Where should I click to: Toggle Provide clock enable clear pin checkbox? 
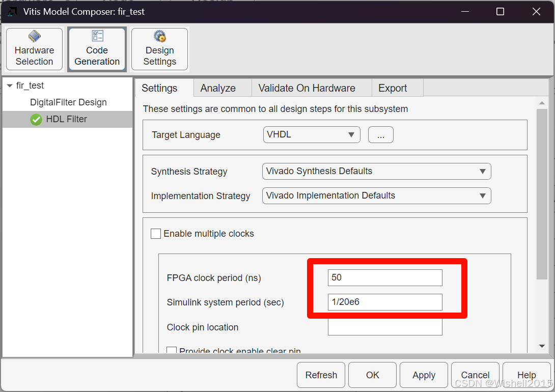(x=172, y=350)
